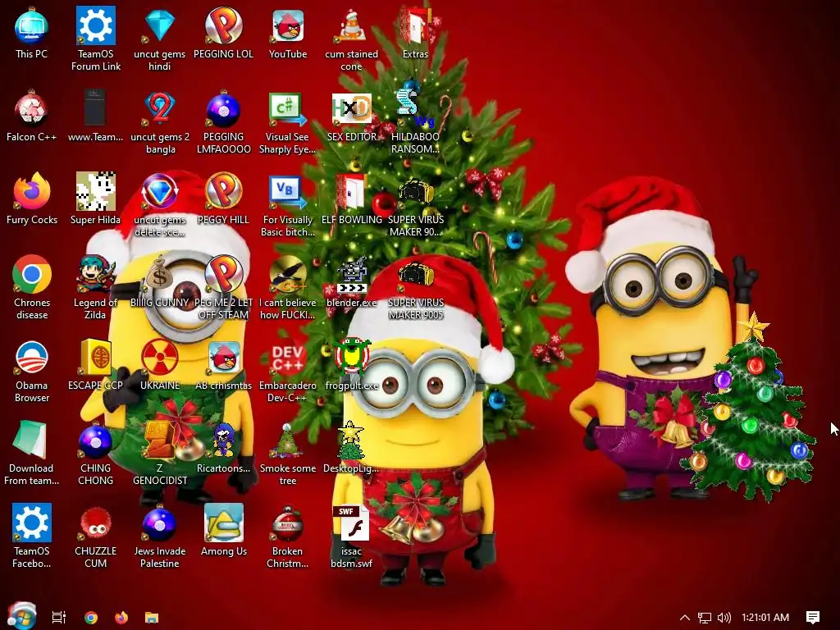The height and width of the screenshot is (630, 840).
Task: Select the uncut gems 2 bangla icon
Action: coord(160,121)
